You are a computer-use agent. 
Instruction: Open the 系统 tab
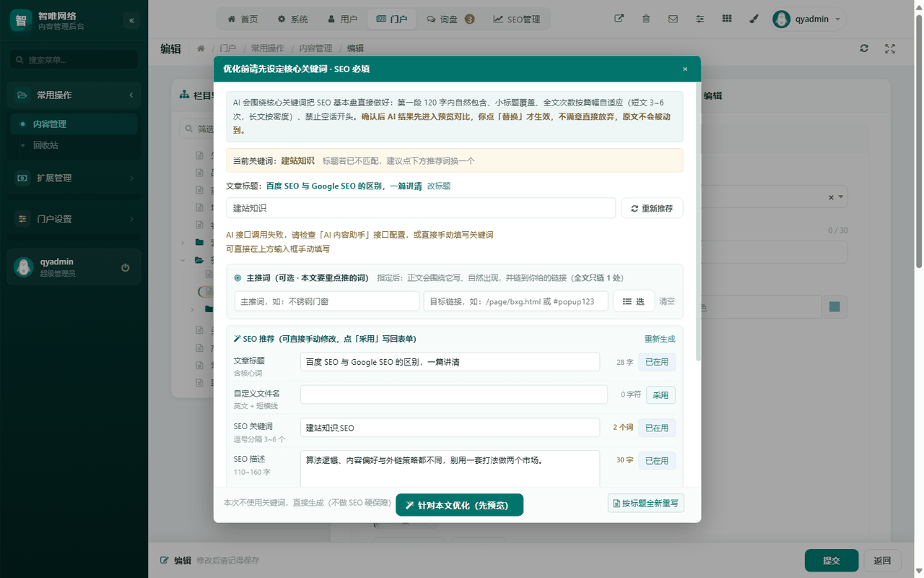coord(292,20)
